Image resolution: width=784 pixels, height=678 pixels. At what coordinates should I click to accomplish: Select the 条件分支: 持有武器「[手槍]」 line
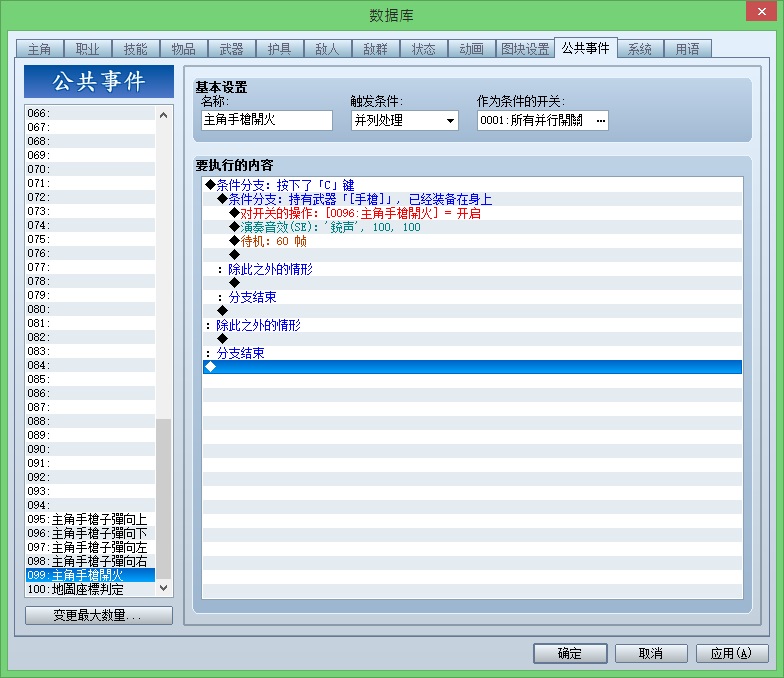point(472,199)
